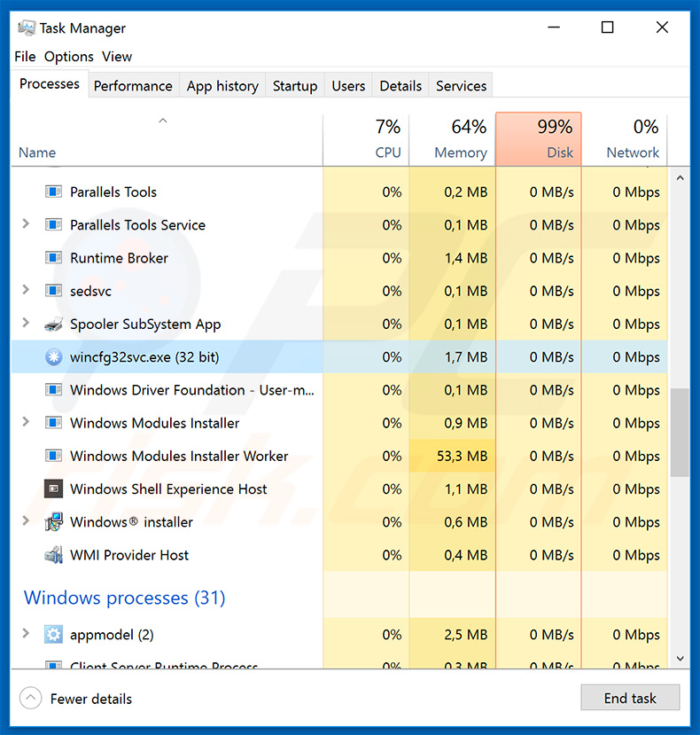Select the wincfg32svc.exe (32 bit) row
700x735 pixels.
339,357
